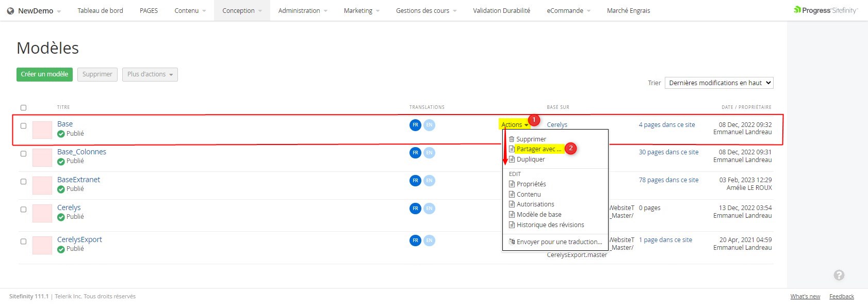868x304 pixels.
Task: Click the FR translation badge for BaseExtranet
Action: (415, 181)
